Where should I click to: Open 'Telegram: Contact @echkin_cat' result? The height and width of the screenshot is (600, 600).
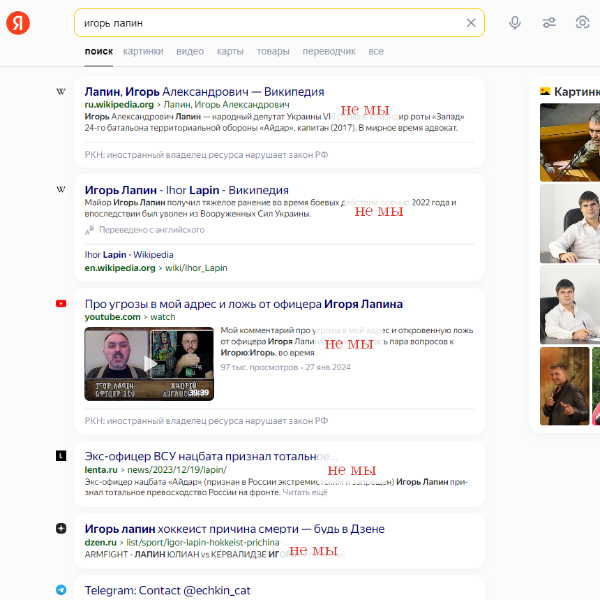click(168, 590)
